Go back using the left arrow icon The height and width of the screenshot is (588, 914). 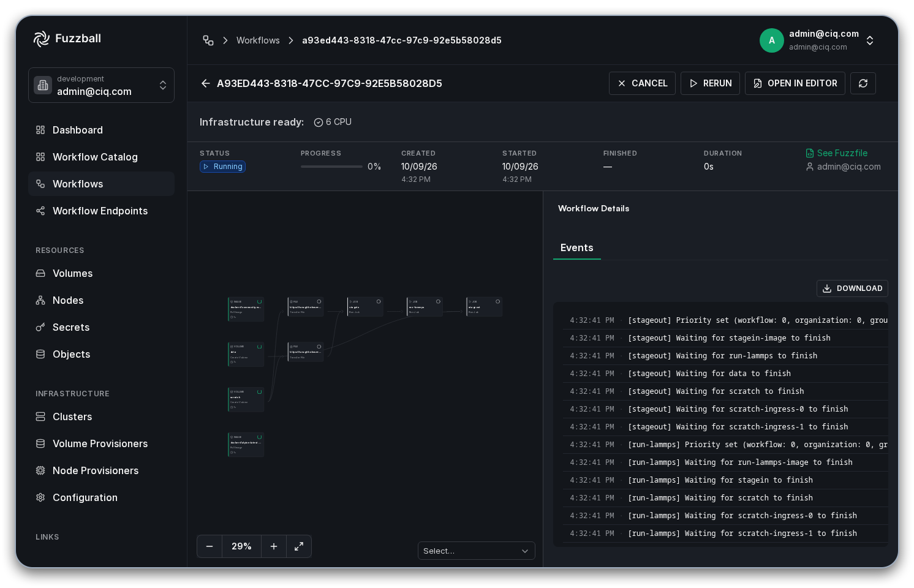click(206, 83)
